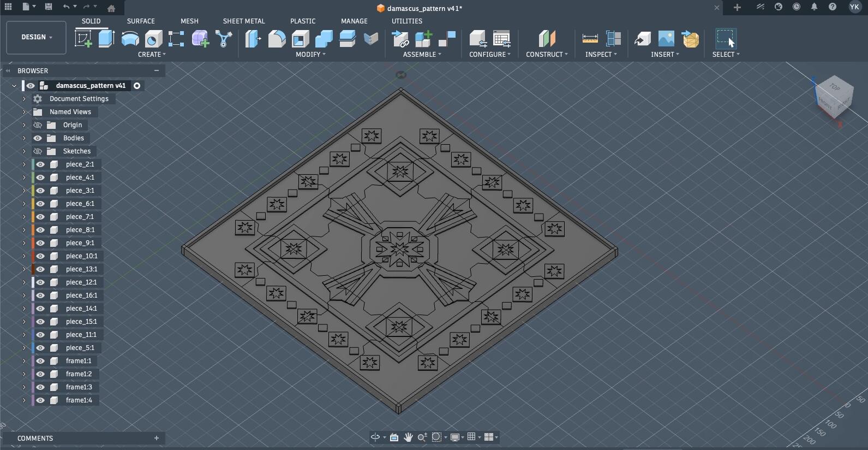The height and width of the screenshot is (450, 868).
Task: Open the Design workspace dropdown
Action: pos(37,37)
